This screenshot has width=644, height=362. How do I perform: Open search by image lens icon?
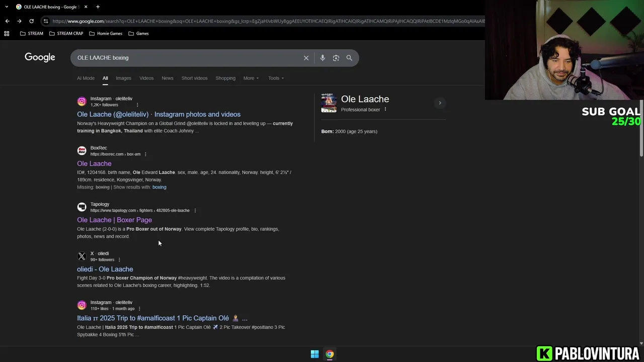coord(336,58)
